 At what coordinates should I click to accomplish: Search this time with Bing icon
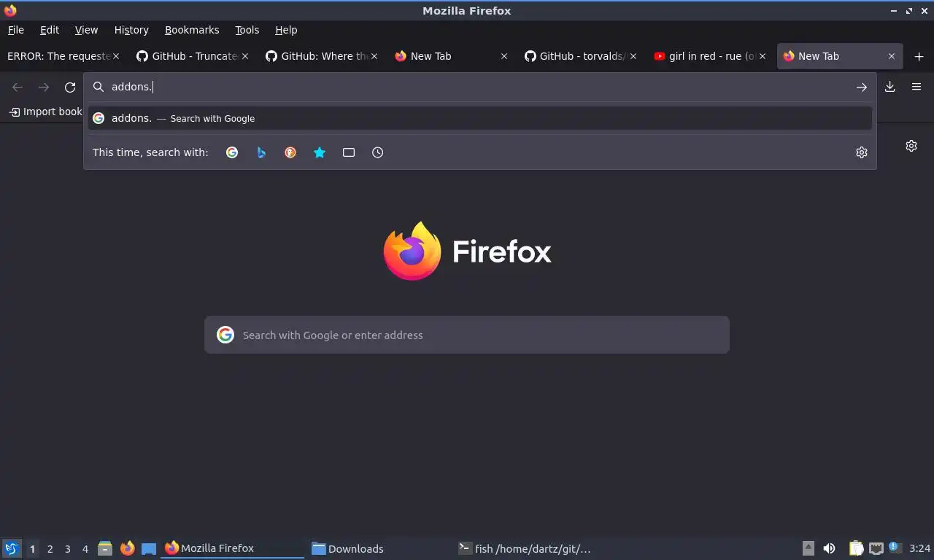click(x=261, y=152)
